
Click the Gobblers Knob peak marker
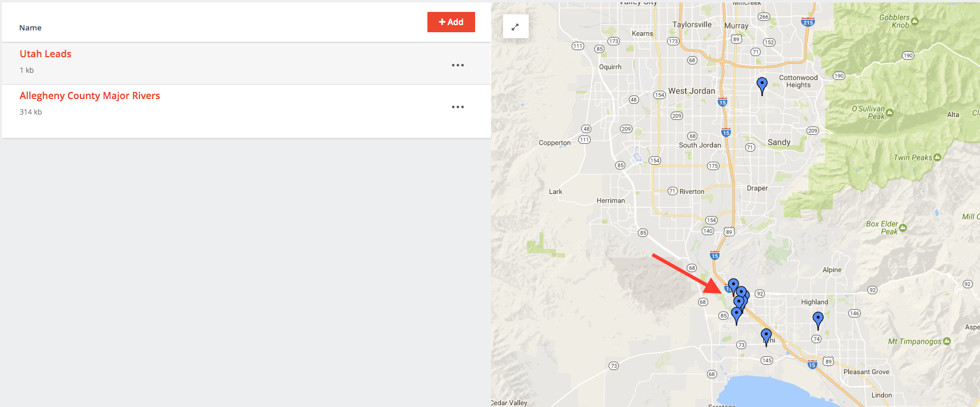(915, 21)
